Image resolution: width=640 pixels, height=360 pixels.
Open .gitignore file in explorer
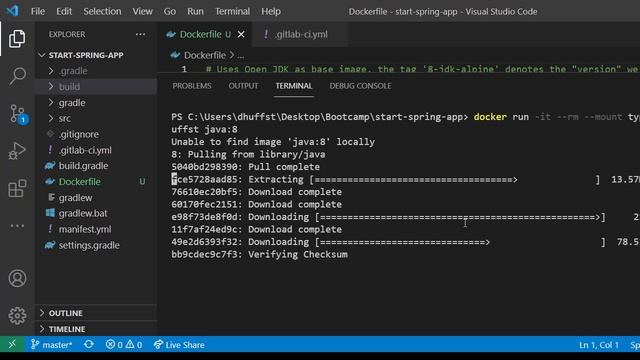[96, 134]
